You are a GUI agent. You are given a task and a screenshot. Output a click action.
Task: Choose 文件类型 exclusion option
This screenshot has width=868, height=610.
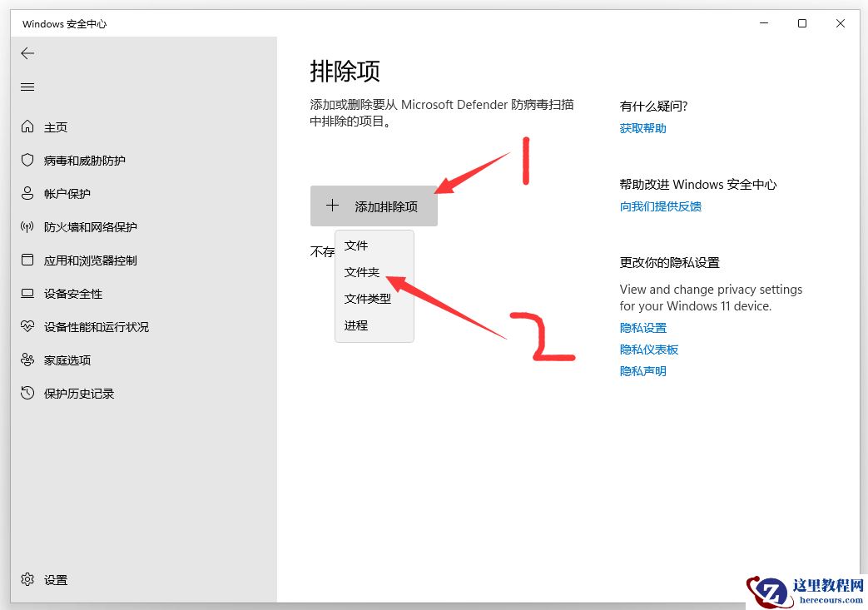click(x=367, y=299)
